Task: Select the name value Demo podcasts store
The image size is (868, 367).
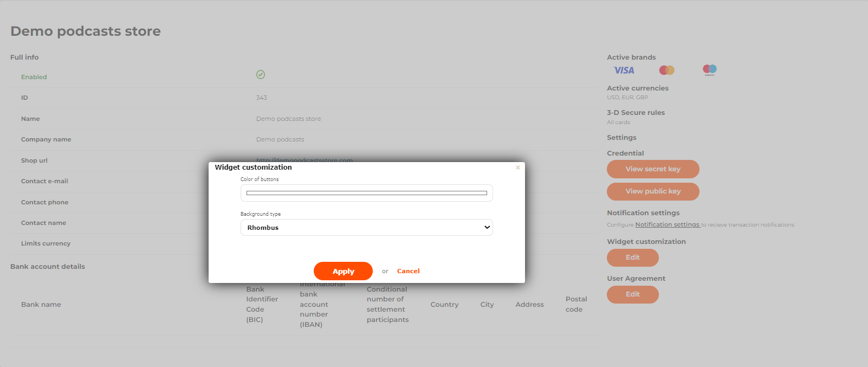Action: pos(289,119)
